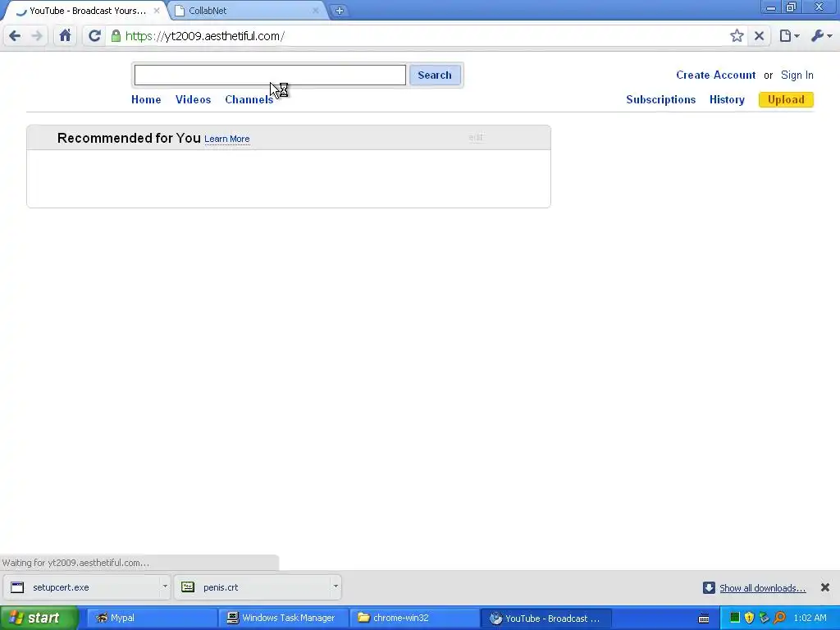Viewport: 840px width, 630px height.
Task: Click the blue download arrow icon
Action: coord(709,587)
